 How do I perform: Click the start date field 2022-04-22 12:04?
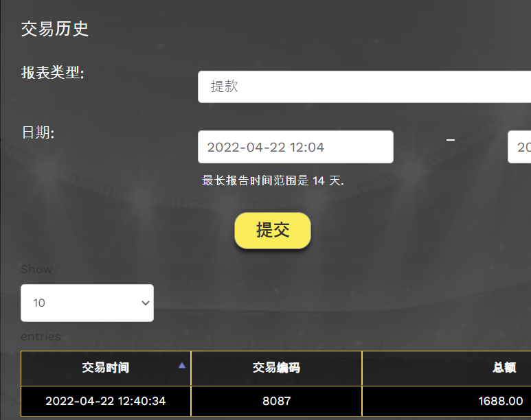(295, 147)
